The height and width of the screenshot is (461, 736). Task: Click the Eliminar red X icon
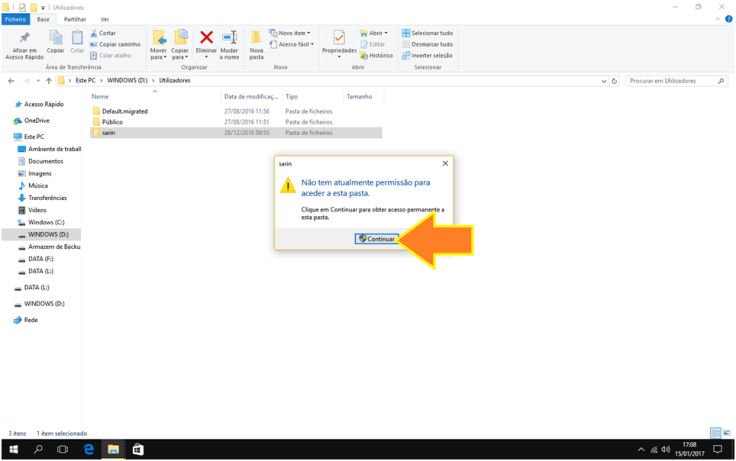[x=207, y=39]
